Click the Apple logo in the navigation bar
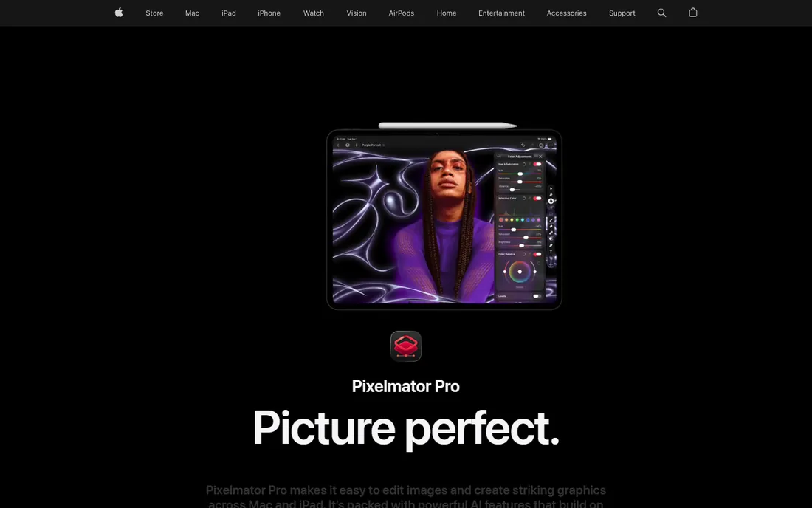Screen dimensions: 812x508 119,13
